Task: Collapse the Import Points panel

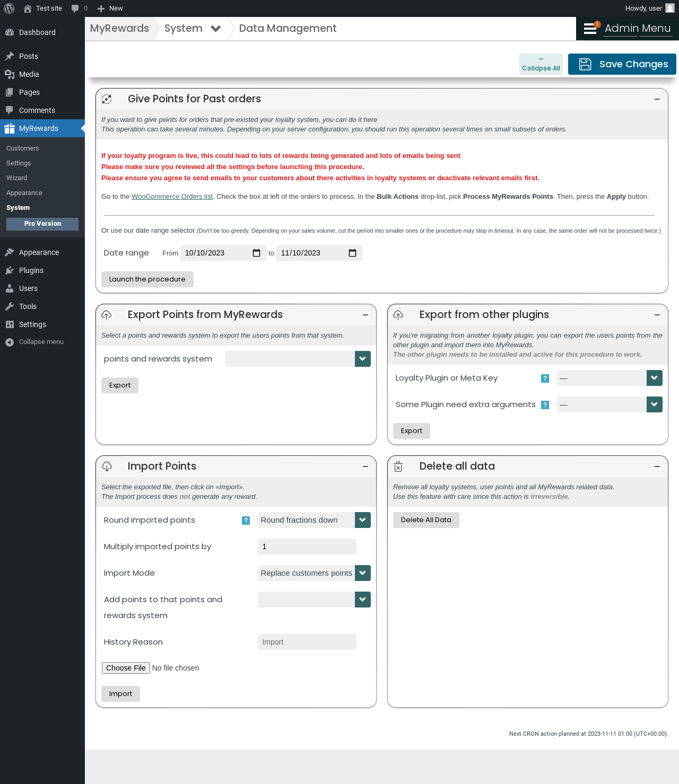Action: point(365,466)
